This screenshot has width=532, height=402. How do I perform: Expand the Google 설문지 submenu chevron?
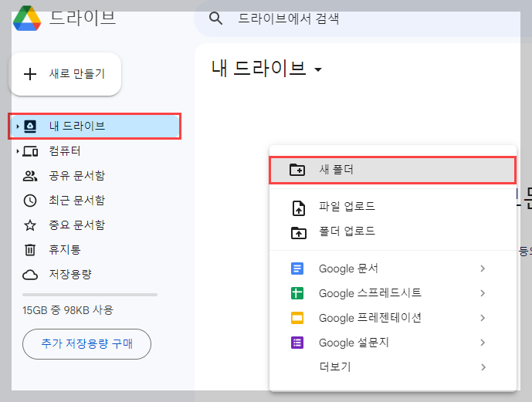[483, 343]
